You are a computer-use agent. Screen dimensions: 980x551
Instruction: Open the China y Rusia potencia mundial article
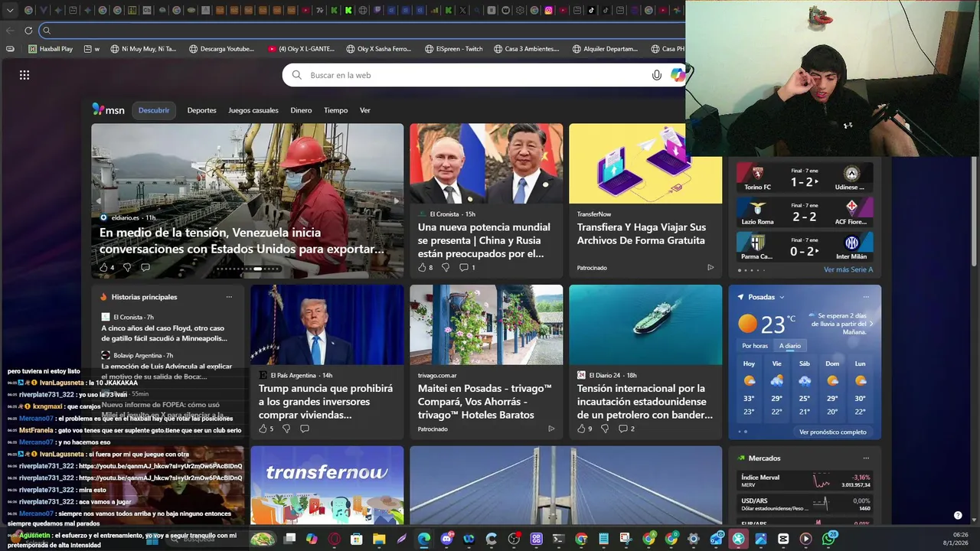click(x=484, y=240)
